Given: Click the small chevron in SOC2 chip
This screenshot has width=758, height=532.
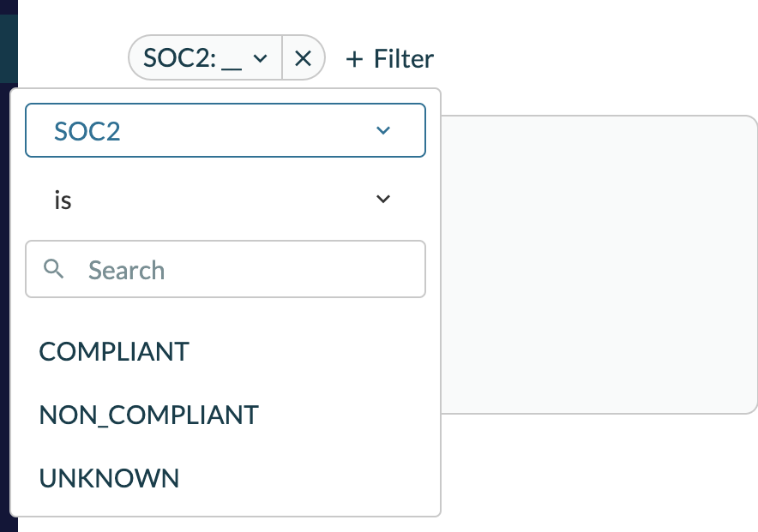Looking at the screenshot, I should pos(260,58).
